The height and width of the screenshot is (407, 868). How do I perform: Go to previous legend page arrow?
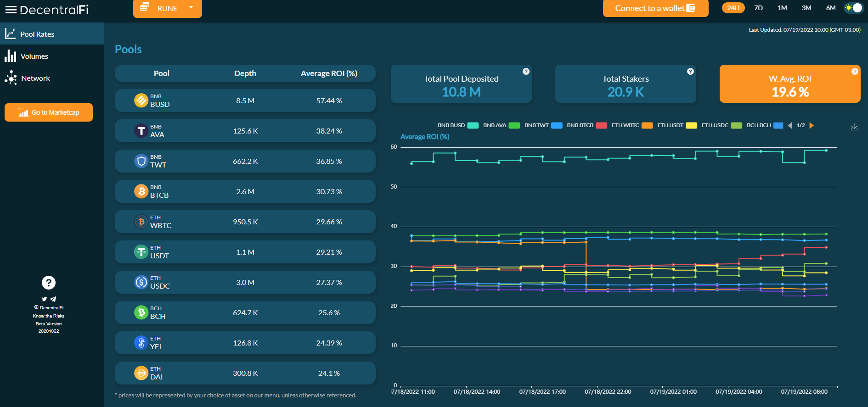[790, 125]
